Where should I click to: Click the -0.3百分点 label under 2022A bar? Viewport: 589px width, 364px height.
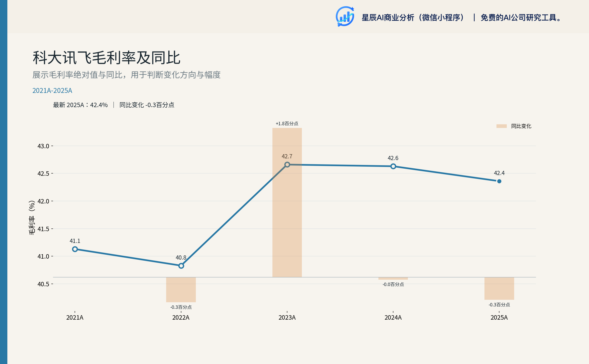(x=181, y=307)
